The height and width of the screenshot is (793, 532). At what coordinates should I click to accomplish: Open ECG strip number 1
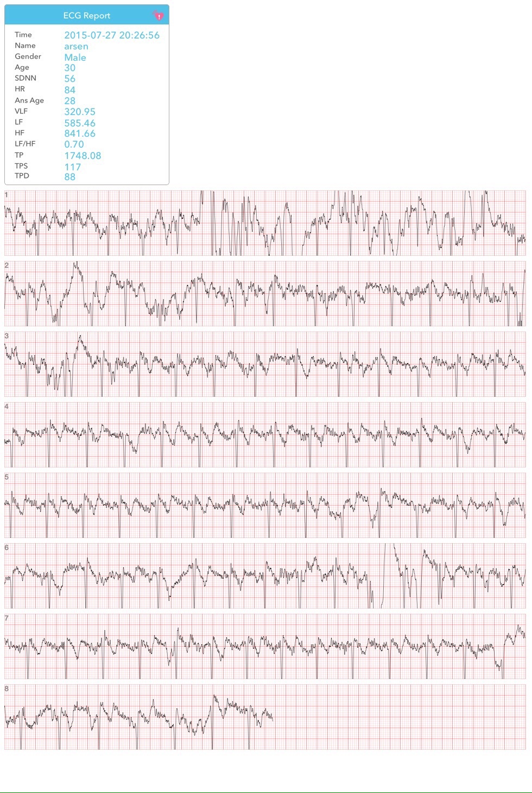tap(265, 223)
